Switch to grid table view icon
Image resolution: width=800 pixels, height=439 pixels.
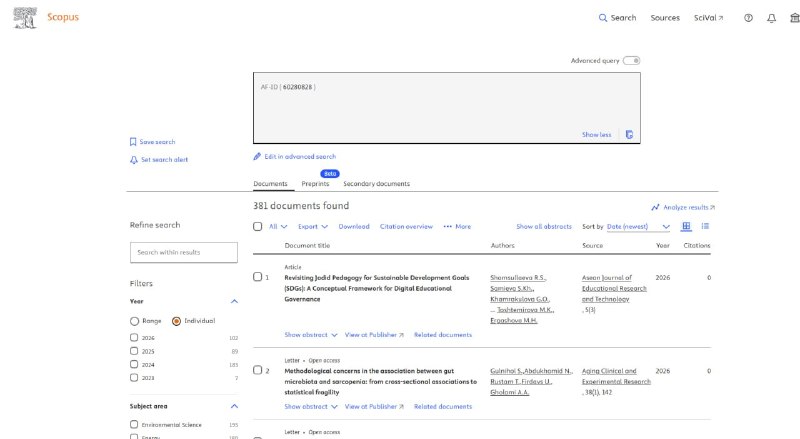686,226
